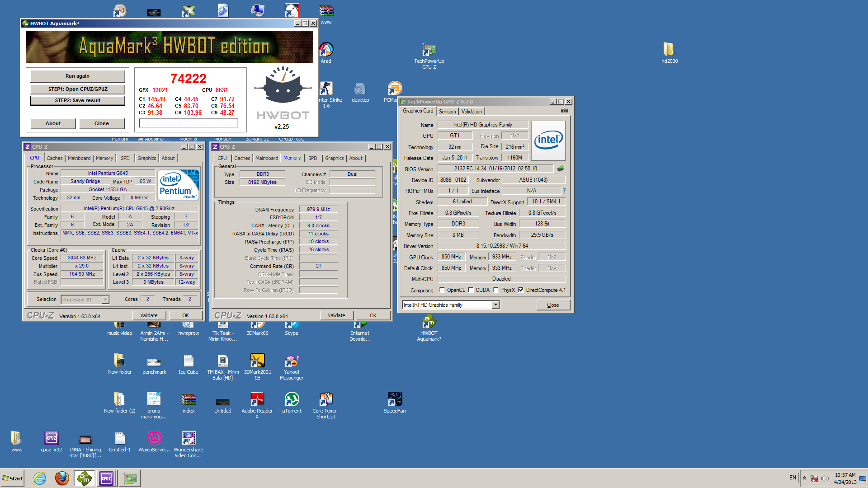This screenshot has width=868, height=488.
Task: Open Firefox from taskbar
Action: pos(62,478)
